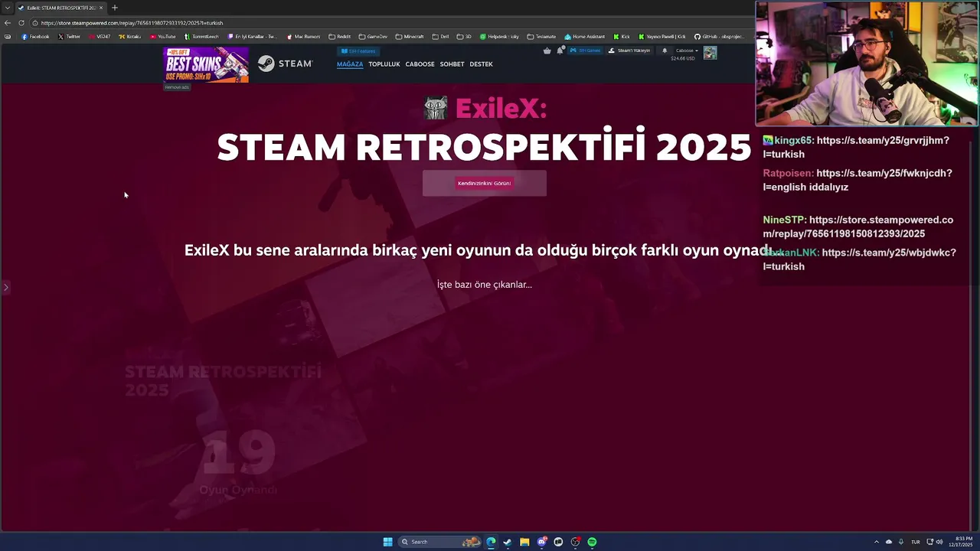Expand the Teslamate bookmark folder

[x=542, y=37]
